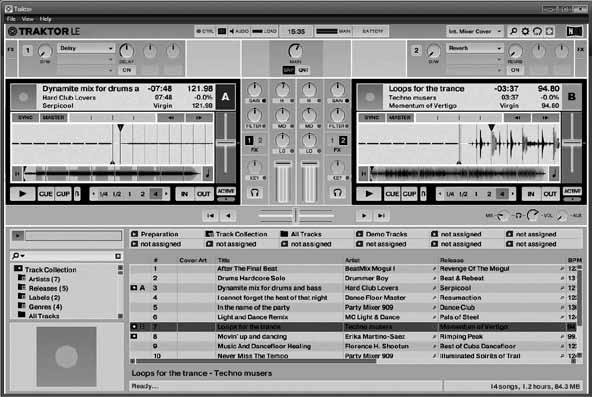Screen dimensions: 592x397
Task: Click the Demo Tracks favorite playlist icon
Action: [x=360, y=234]
